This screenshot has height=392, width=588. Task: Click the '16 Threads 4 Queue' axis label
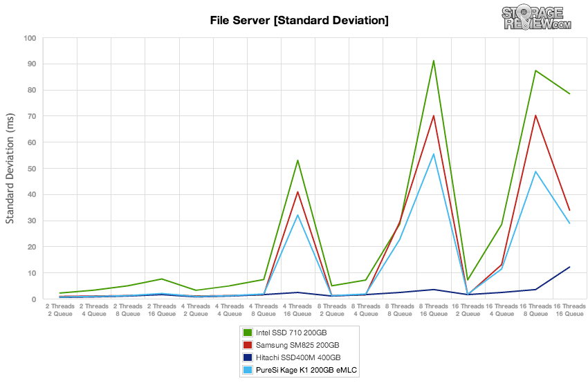[x=502, y=310]
